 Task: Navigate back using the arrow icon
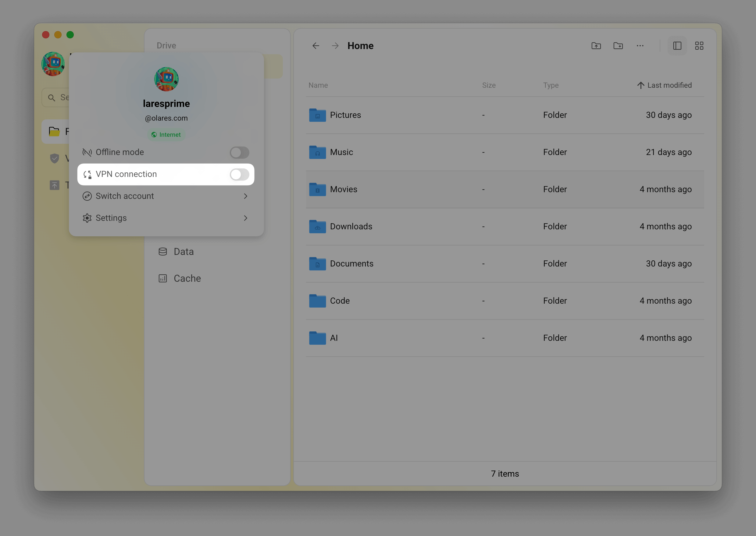[x=316, y=46]
